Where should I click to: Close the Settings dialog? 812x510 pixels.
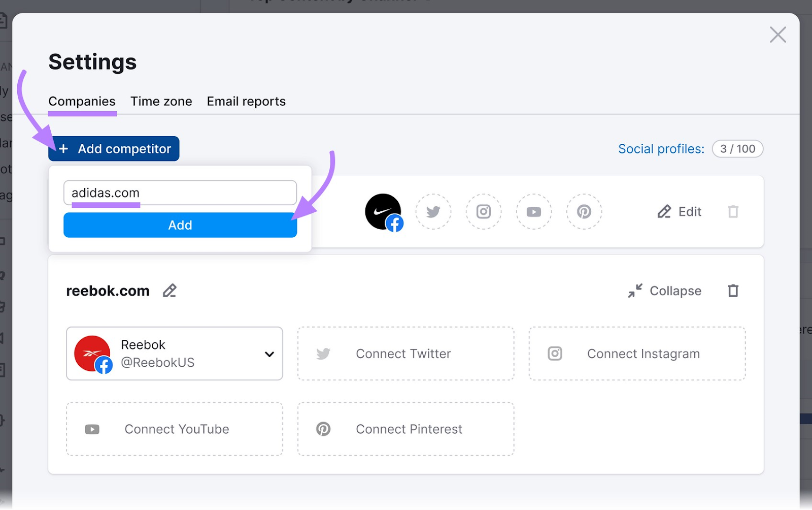pos(777,35)
